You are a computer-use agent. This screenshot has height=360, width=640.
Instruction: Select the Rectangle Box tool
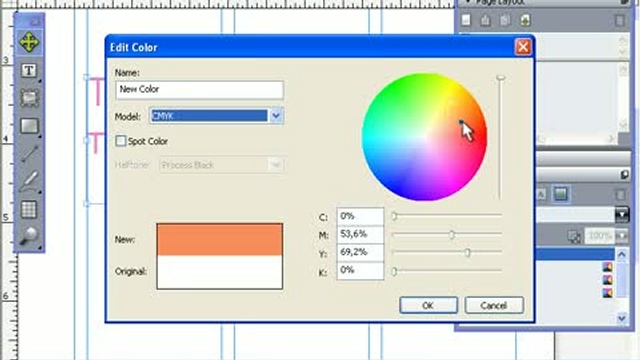pos(29,126)
